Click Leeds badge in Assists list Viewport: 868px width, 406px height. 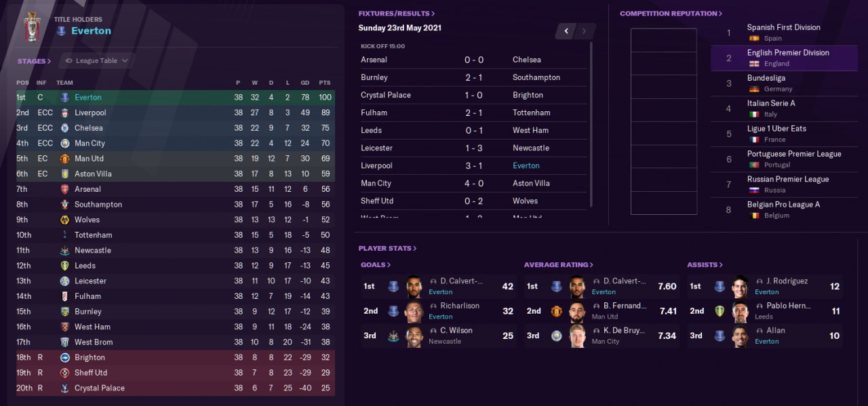(x=719, y=311)
